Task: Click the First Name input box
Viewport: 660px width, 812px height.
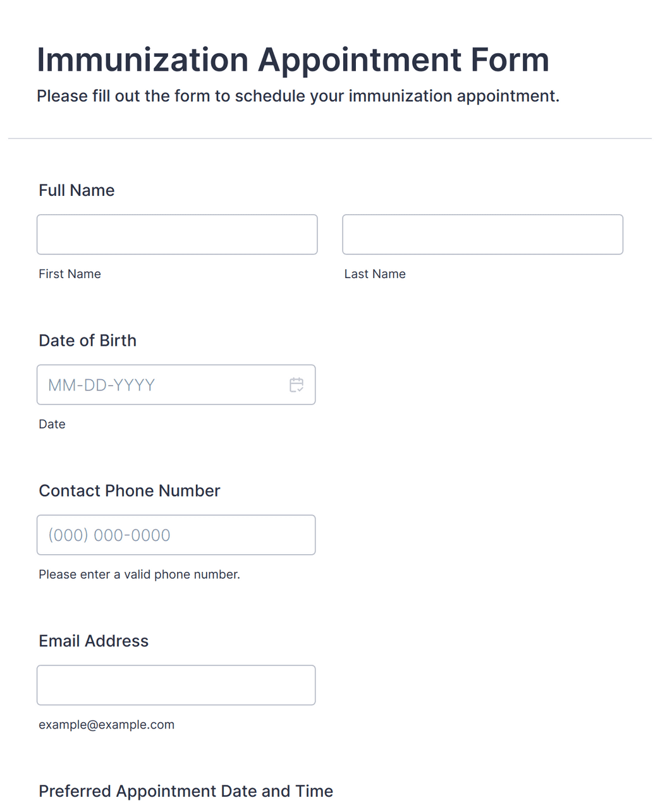Action: point(177,234)
